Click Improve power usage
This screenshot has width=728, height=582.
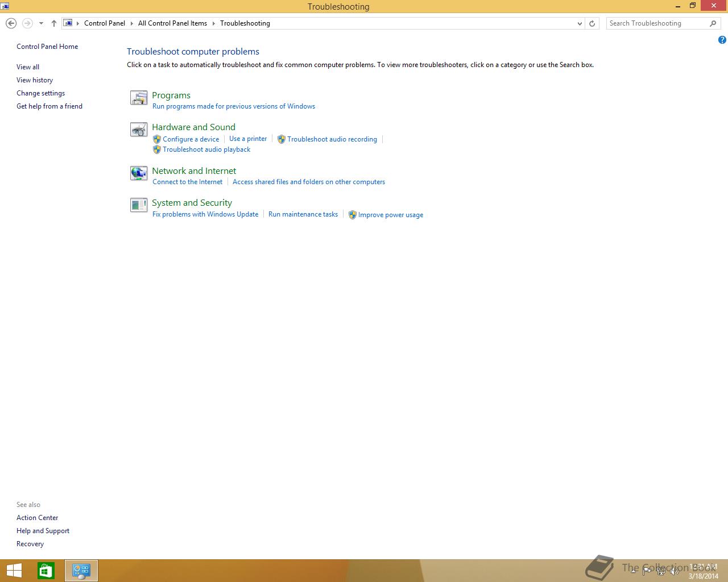click(x=391, y=215)
